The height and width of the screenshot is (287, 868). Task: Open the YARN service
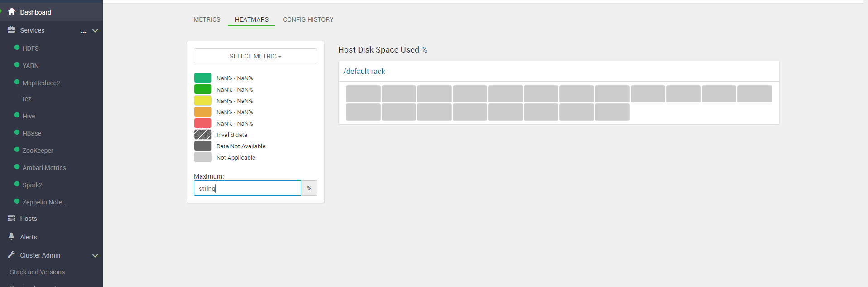(30, 66)
